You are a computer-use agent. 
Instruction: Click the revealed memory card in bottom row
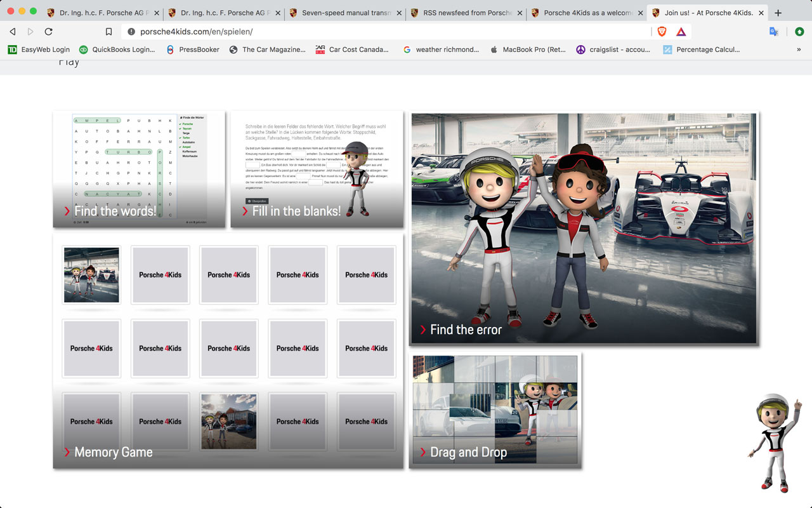point(229,422)
